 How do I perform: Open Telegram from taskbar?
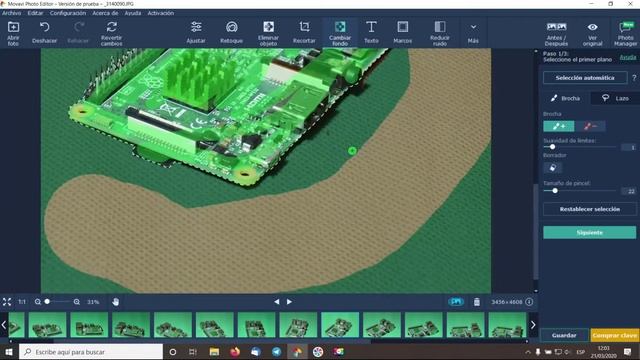(x=276, y=351)
